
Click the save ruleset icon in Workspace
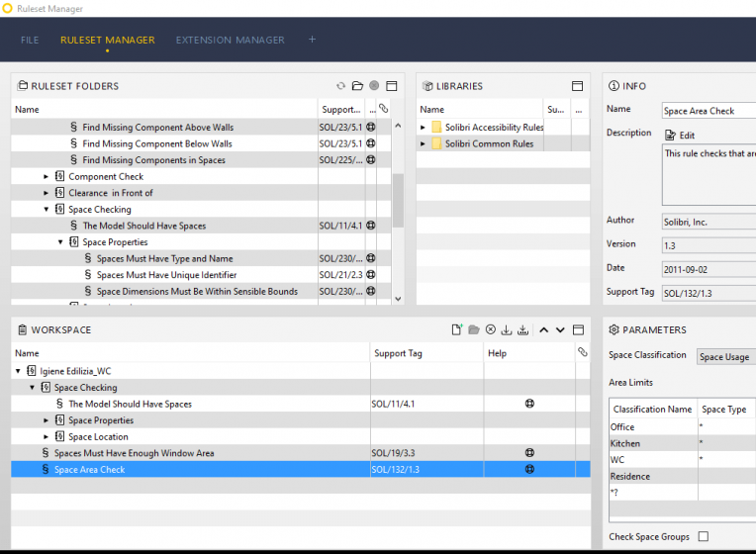click(x=507, y=329)
